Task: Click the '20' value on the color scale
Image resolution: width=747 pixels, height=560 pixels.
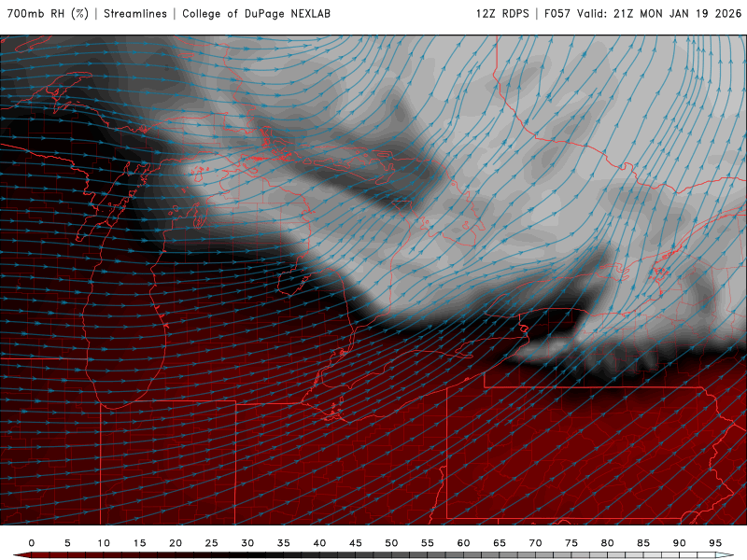Action: pos(176,543)
